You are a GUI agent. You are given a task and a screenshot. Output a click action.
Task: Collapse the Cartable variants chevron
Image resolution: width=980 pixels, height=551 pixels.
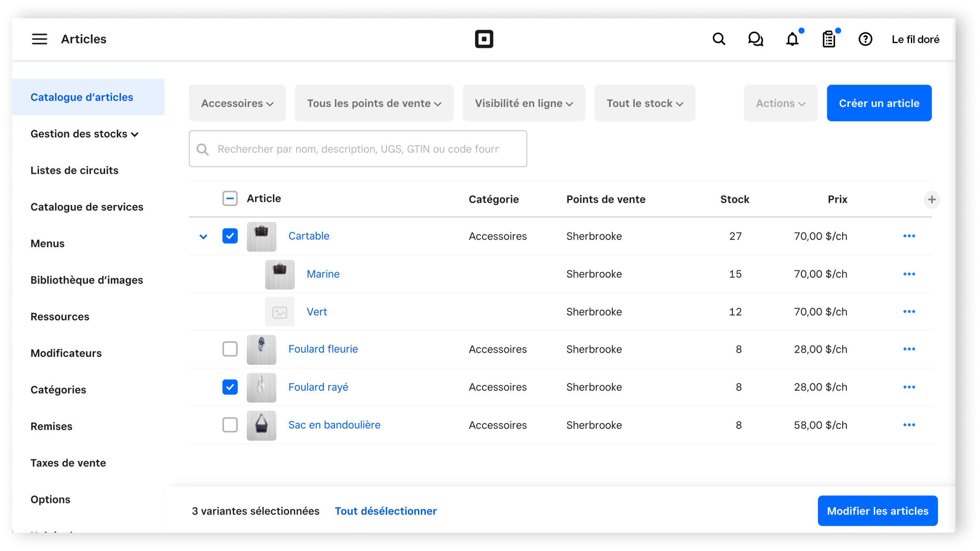204,236
